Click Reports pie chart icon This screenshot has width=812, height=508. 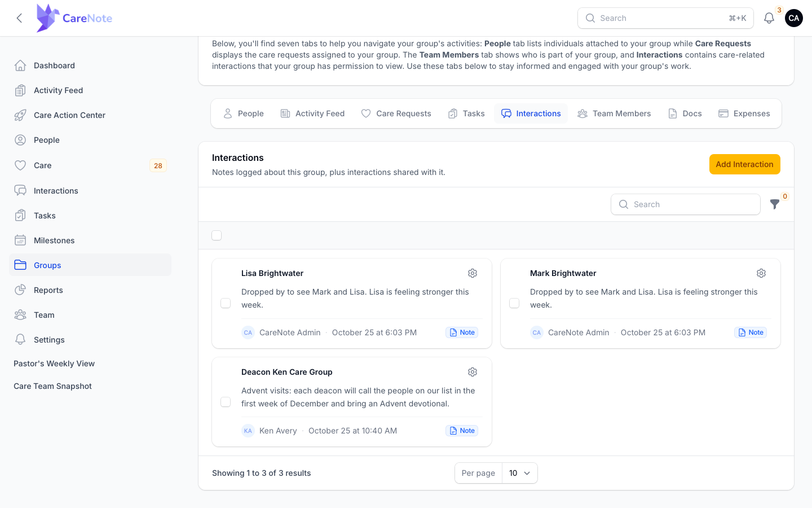(x=20, y=290)
